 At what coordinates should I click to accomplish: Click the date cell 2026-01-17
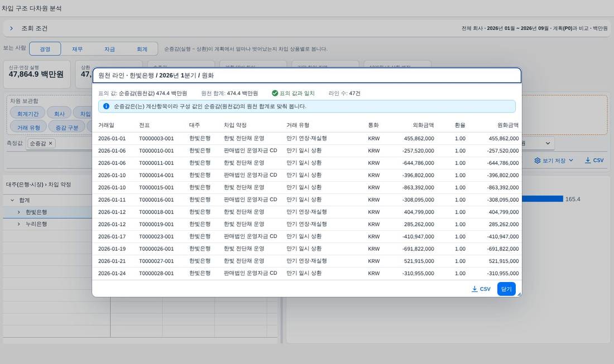pyautogui.click(x=112, y=236)
